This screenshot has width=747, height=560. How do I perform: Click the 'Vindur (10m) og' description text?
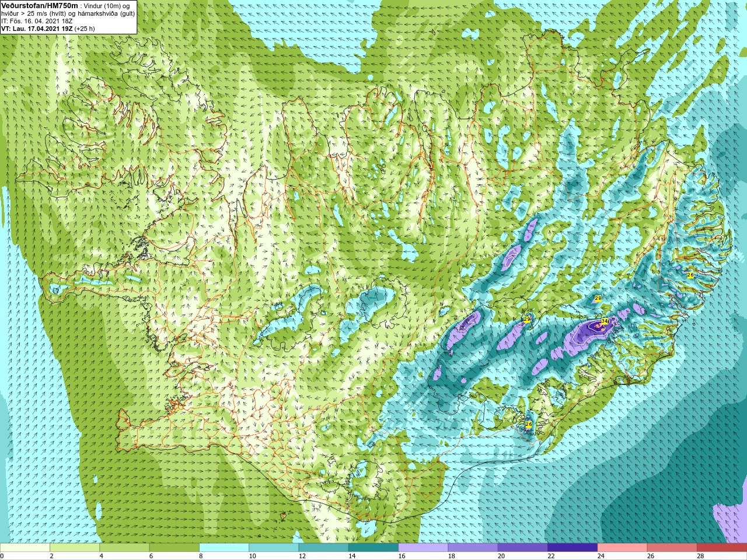click(x=107, y=6)
